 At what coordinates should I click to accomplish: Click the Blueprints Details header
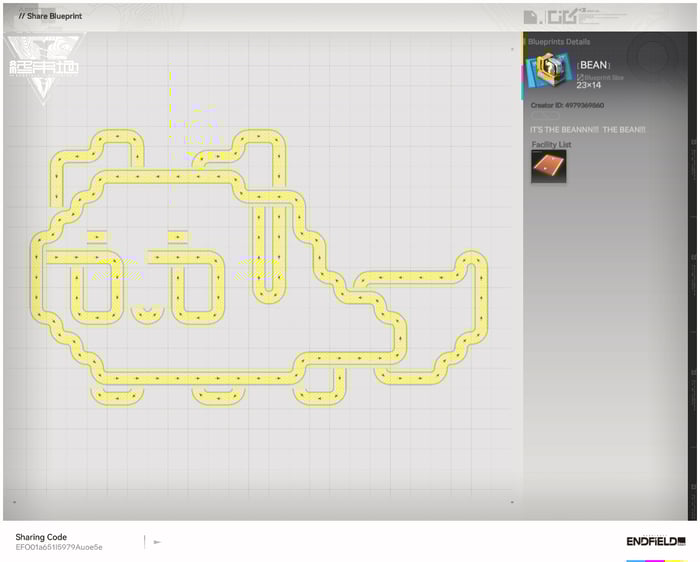coord(560,42)
